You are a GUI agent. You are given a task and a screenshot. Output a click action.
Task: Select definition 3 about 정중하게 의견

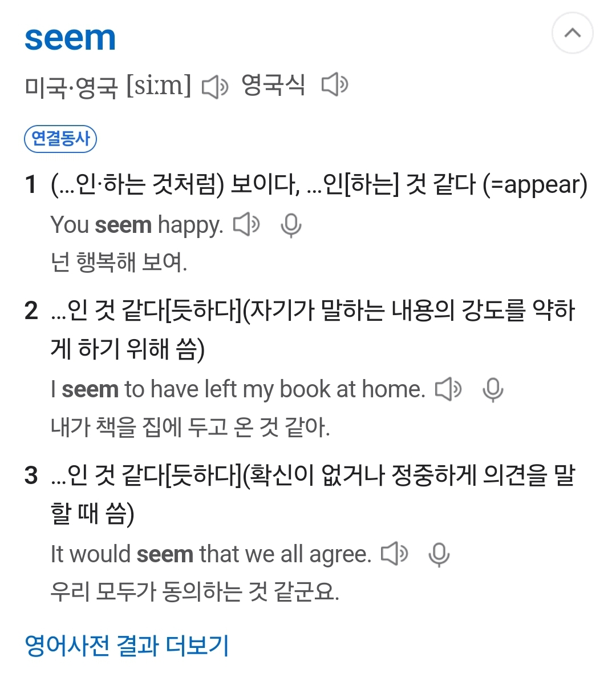pos(313,494)
